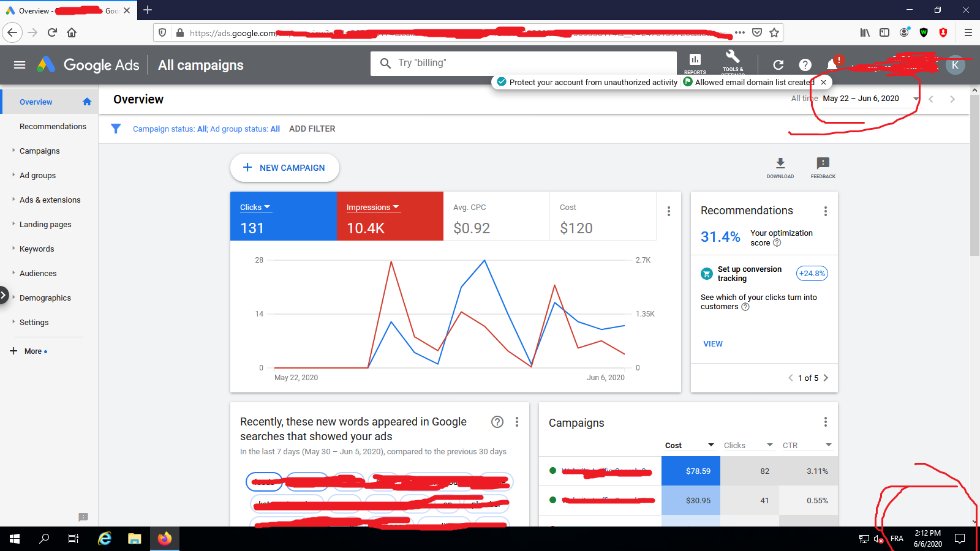
Task: Open Settings in the sidebar
Action: tap(34, 322)
